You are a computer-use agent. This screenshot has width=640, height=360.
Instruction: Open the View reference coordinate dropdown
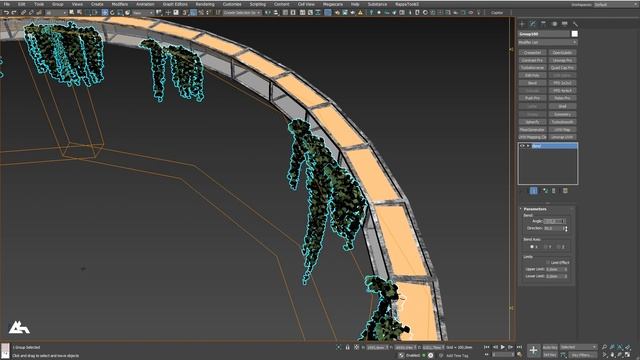coord(143,13)
